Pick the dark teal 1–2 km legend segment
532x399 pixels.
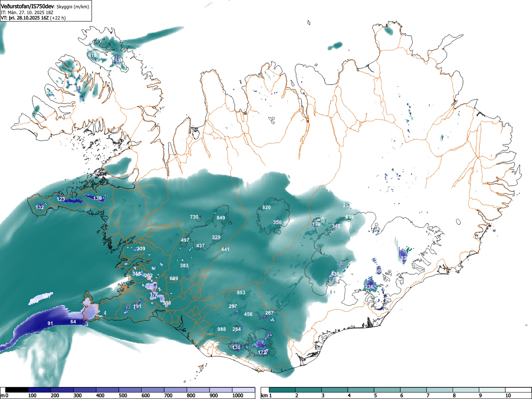pos(283,390)
